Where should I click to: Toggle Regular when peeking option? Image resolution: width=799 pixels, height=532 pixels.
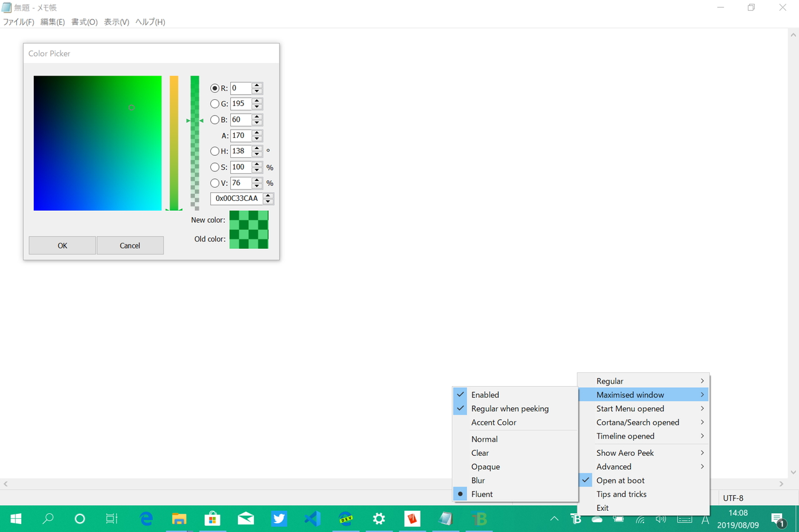pos(515,409)
